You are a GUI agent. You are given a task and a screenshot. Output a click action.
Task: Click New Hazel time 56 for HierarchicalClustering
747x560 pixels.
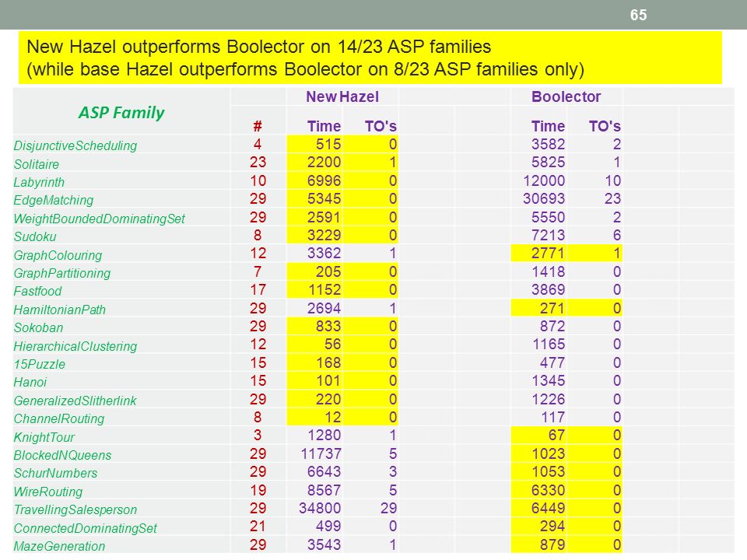(x=332, y=345)
